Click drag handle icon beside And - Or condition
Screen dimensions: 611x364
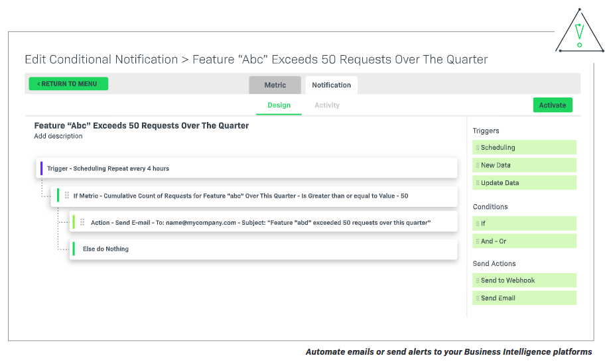[477, 241]
